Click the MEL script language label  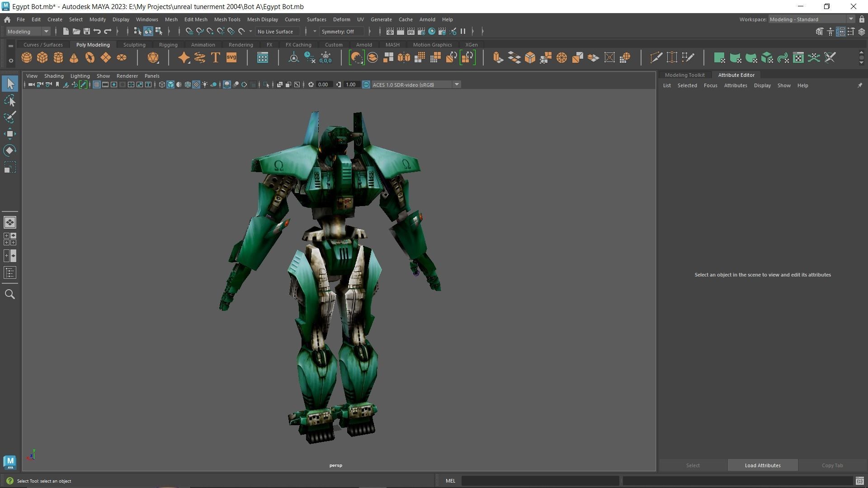450,481
